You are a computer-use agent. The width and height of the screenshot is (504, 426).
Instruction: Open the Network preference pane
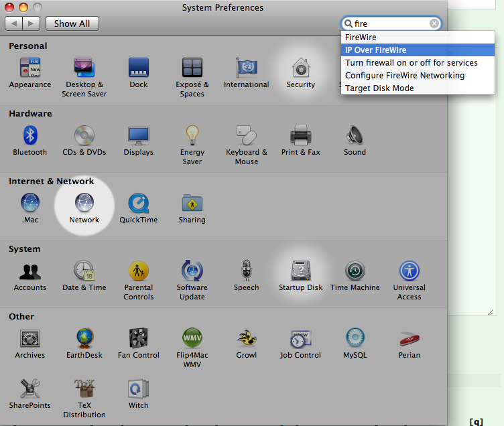[x=84, y=204]
